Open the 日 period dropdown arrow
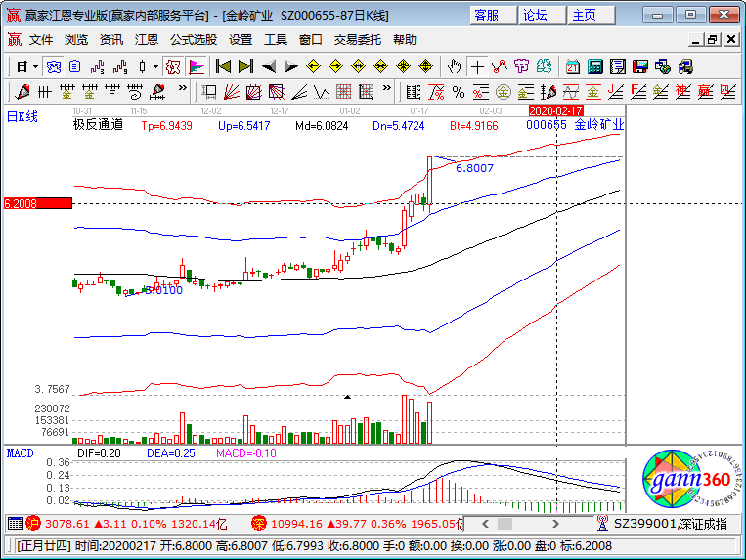This screenshot has height=560, width=746. (35, 66)
